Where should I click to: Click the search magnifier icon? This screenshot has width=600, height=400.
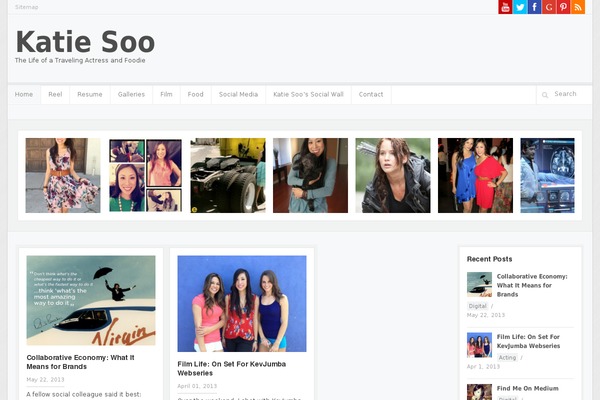(x=545, y=95)
